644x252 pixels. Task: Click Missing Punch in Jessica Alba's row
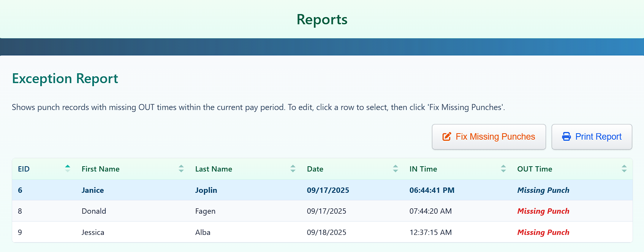coord(543,232)
